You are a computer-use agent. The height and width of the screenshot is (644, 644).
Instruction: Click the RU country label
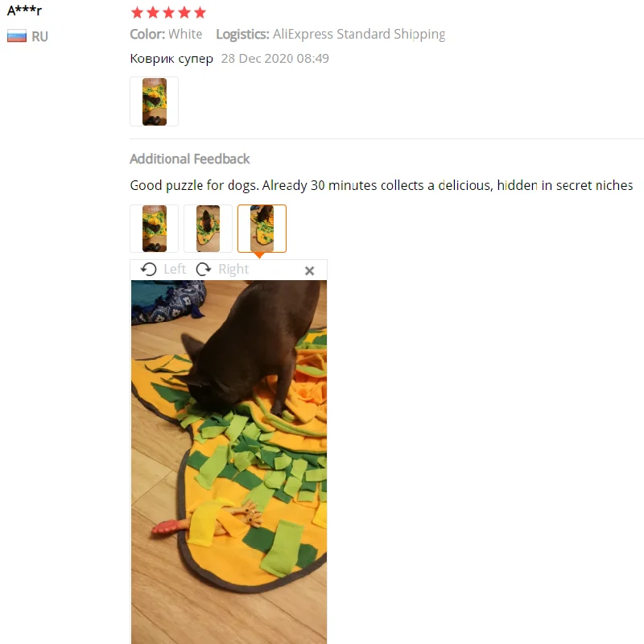pyautogui.click(x=39, y=36)
